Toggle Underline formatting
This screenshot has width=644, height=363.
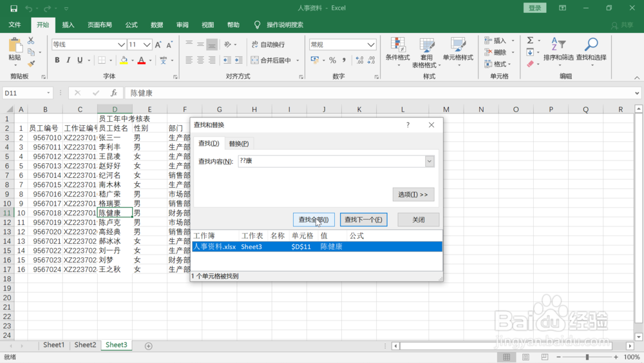click(x=80, y=60)
